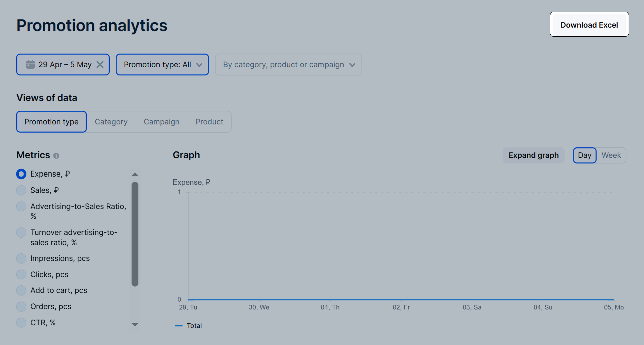The width and height of the screenshot is (644, 345).
Task: Choose Turnover advertising-to-sales ratio metric
Action: pos(21,233)
